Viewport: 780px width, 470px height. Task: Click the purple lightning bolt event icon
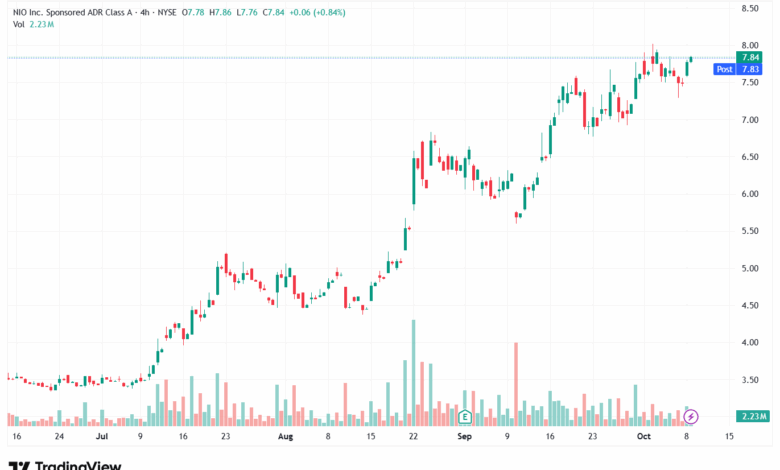pos(690,415)
